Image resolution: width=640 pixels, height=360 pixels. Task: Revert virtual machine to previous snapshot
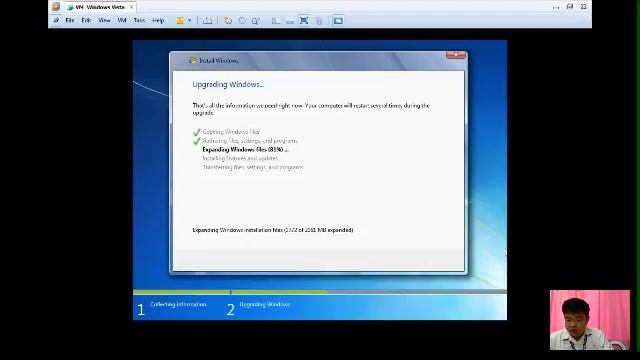[242, 20]
